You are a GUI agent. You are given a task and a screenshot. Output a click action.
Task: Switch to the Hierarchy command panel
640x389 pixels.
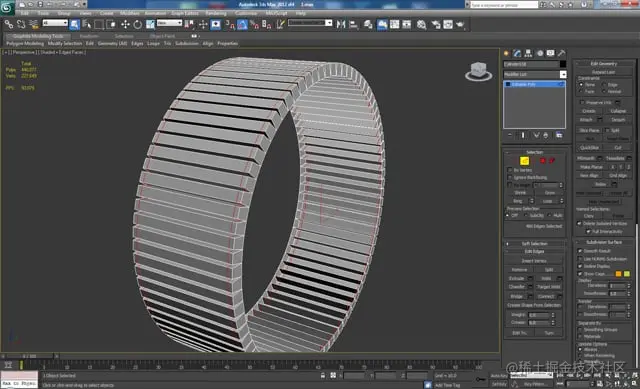pos(528,53)
